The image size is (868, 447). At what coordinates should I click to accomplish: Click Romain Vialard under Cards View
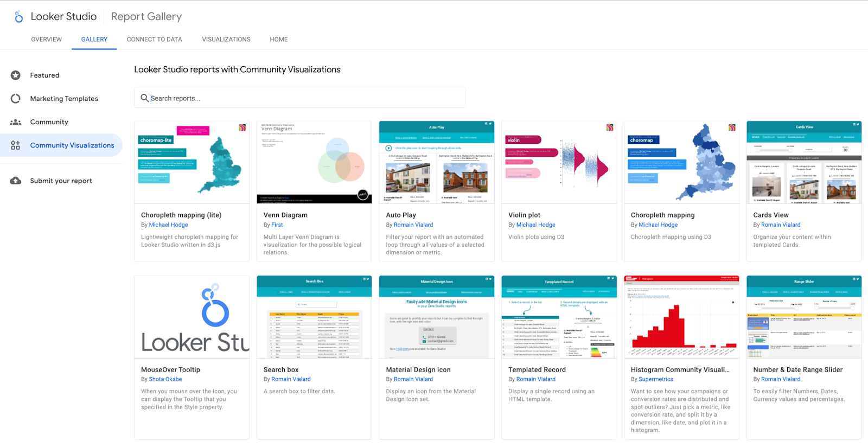[x=781, y=225]
